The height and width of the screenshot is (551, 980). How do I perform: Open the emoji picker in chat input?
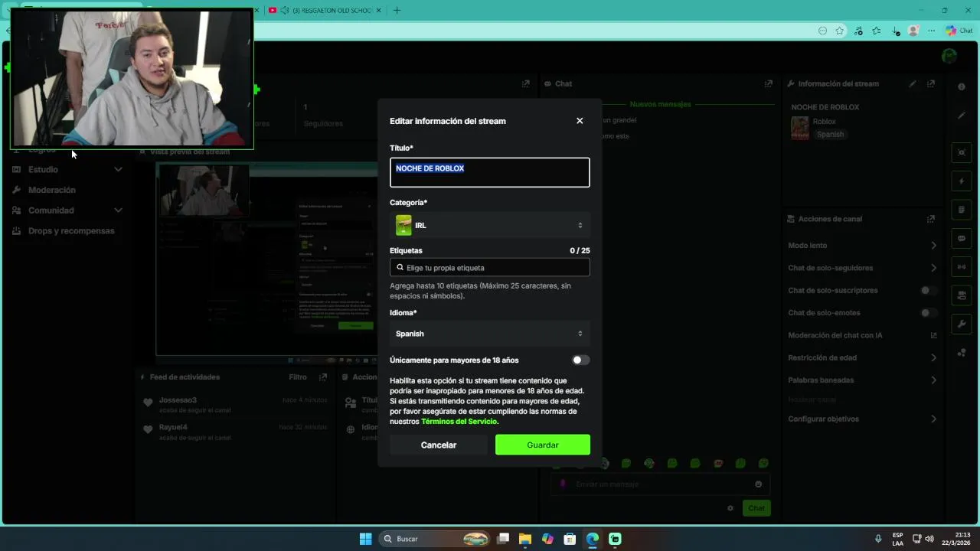[759, 484]
